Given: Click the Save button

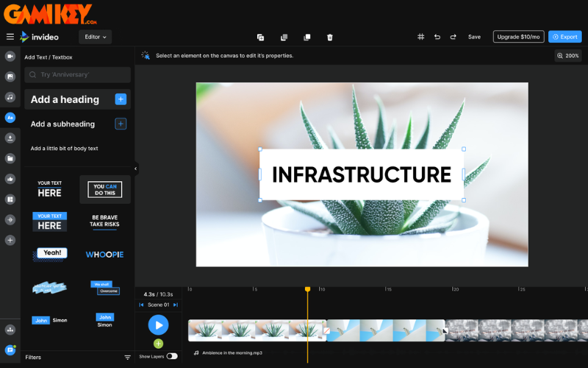Looking at the screenshot, I should pos(474,37).
